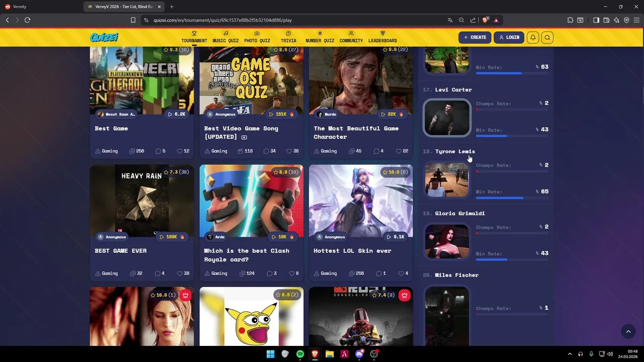Click Gloria Grimaldi's ranking portrait
Viewport: 644px width, 362px height.
[447, 241]
